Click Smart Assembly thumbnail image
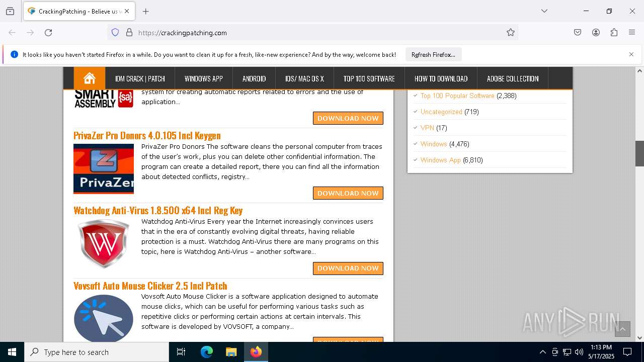 (104, 99)
